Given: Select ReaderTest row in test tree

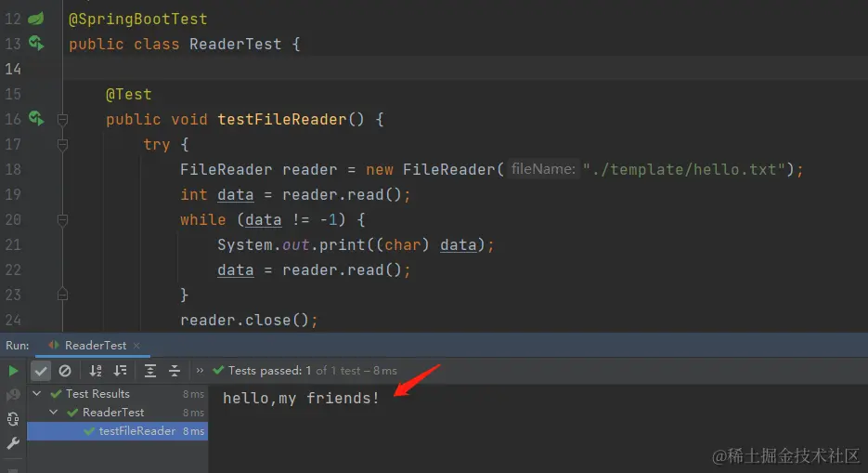Looking at the screenshot, I should coord(117,412).
